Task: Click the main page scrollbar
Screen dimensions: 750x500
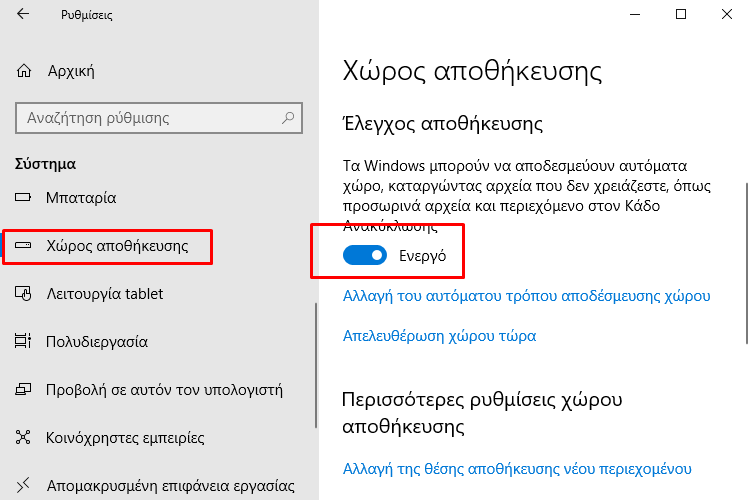Action: 747,263
